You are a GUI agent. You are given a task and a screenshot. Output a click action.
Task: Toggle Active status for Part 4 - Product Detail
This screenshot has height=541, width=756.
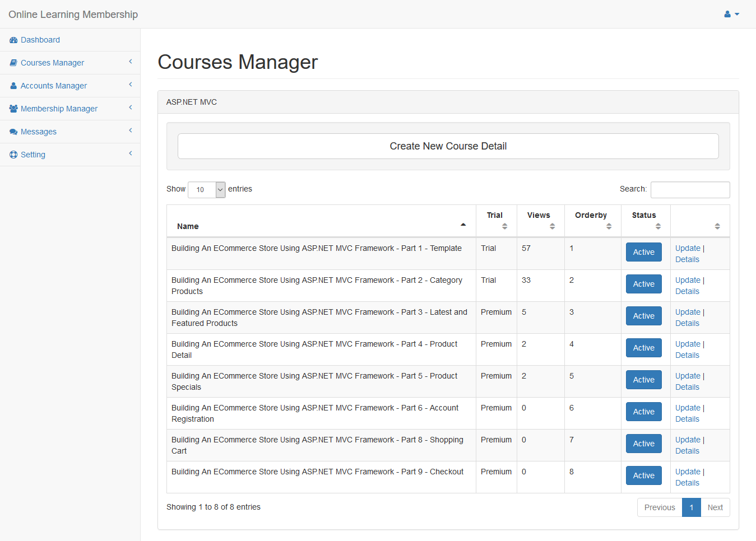(x=644, y=348)
